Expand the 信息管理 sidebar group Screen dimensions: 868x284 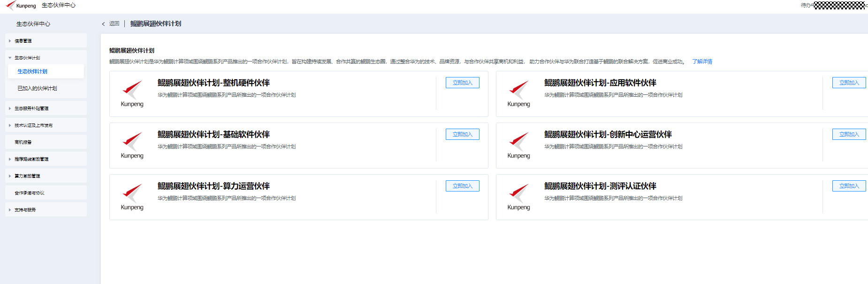[x=46, y=41]
